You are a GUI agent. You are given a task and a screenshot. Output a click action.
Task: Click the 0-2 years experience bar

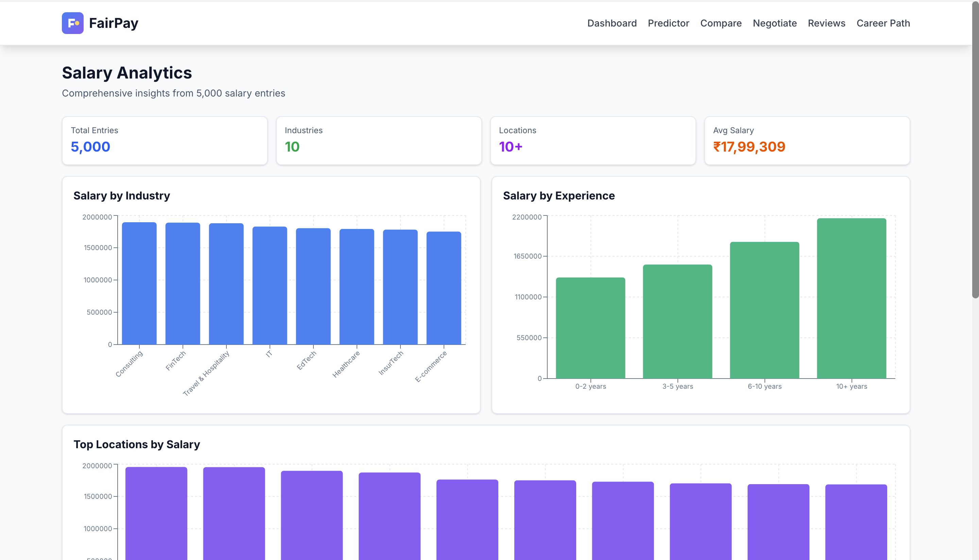590,328
